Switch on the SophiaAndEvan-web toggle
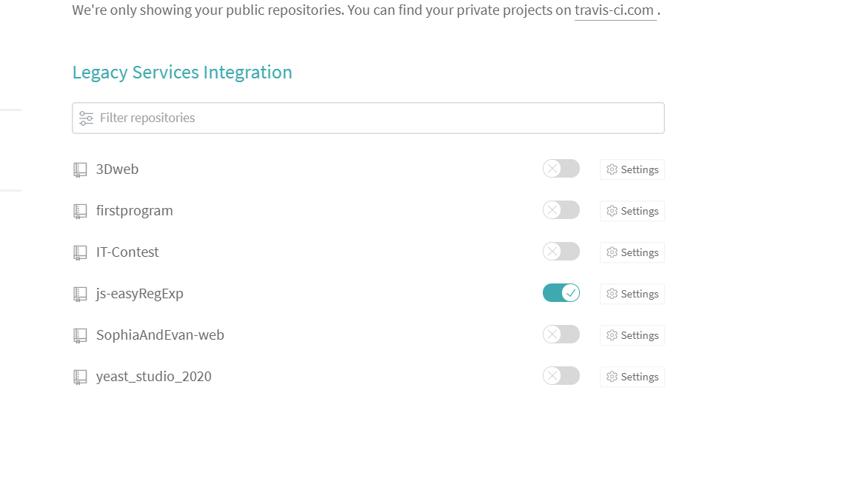Image resolution: width=859 pixels, height=504 pixels. click(561, 335)
